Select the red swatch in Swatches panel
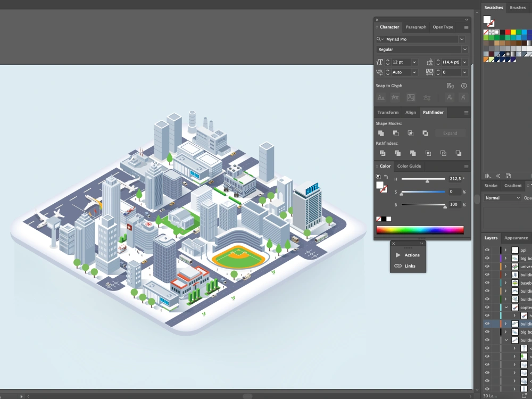 point(508,32)
